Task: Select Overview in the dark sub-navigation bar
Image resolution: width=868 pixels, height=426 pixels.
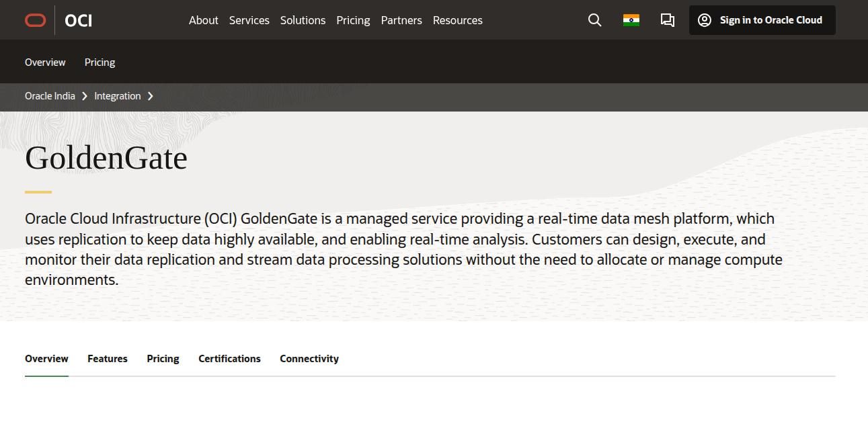Action: 45,62
